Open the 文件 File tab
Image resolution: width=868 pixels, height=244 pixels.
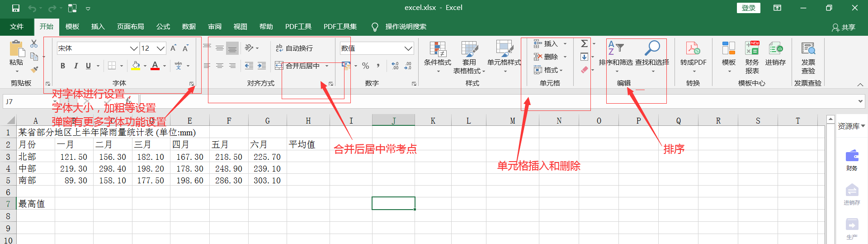17,27
